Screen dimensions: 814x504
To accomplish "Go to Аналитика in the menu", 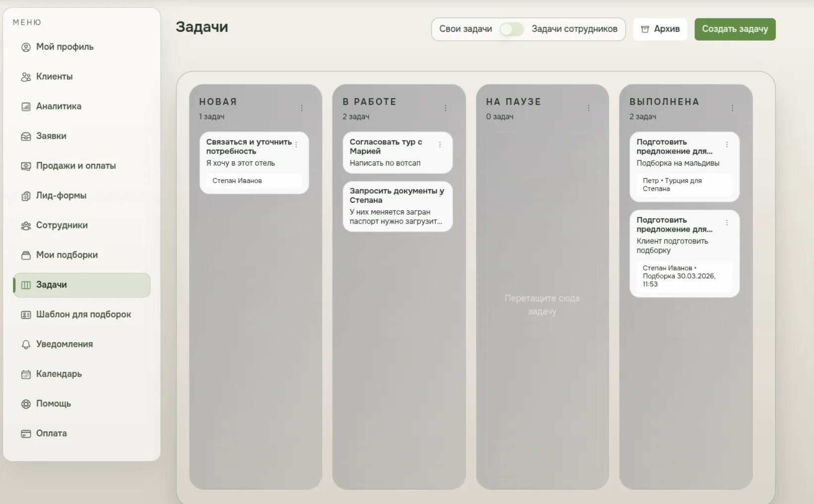I will click(x=82, y=107).
